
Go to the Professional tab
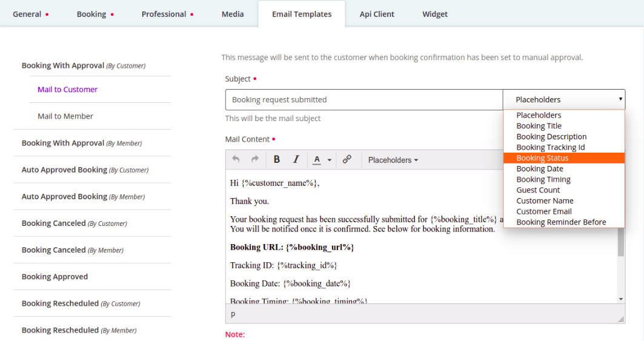(x=164, y=14)
